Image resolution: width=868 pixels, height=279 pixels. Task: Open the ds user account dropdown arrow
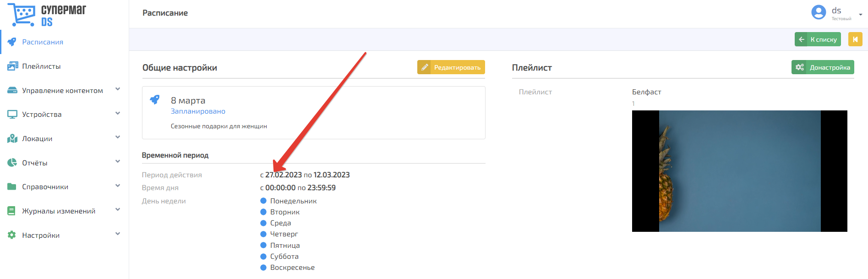coord(860,15)
